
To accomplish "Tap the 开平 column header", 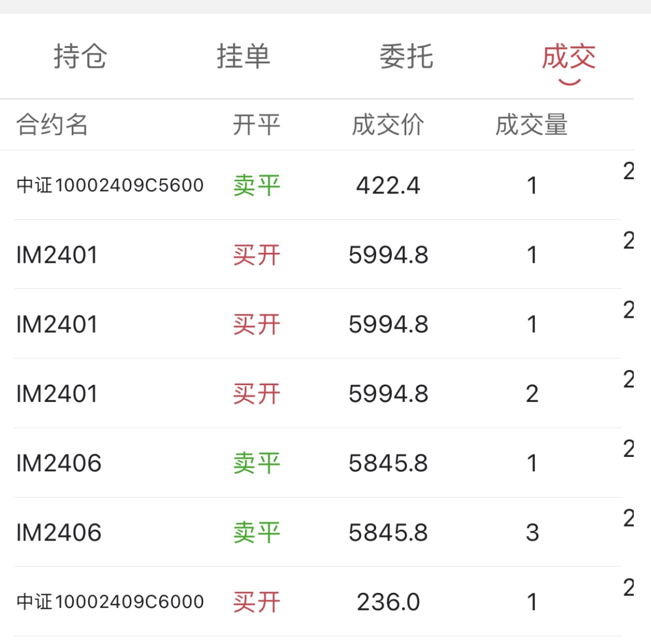I will (256, 125).
